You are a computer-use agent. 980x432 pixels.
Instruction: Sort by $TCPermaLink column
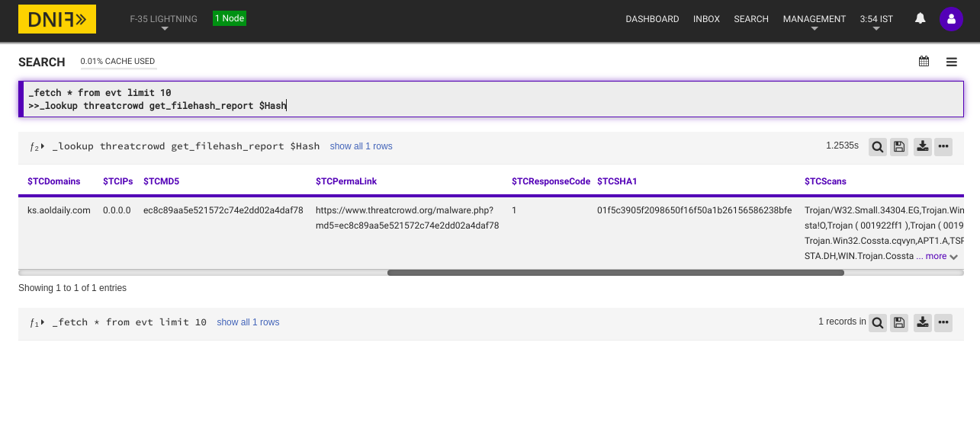[x=346, y=181]
